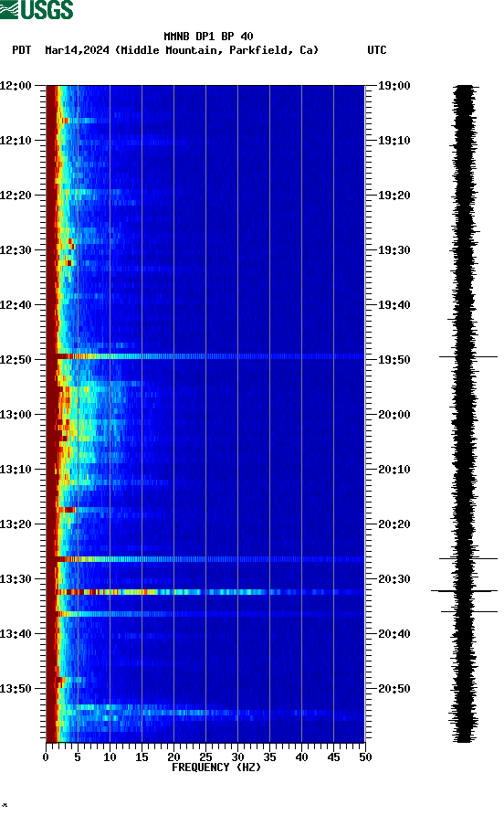Click the largest seismogram spike near 20:32 UTC
Screen dimensions: 504x815
464,591
